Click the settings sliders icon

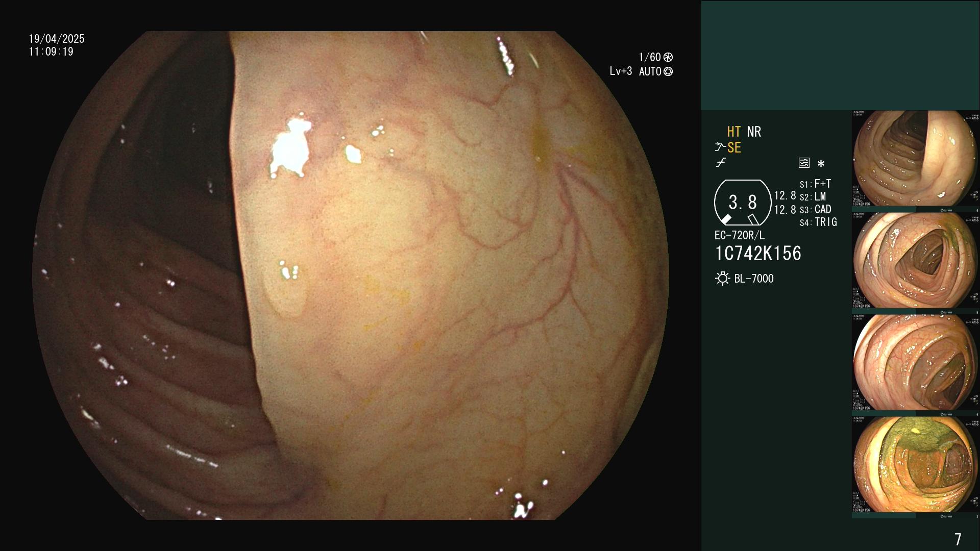[x=804, y=163]
